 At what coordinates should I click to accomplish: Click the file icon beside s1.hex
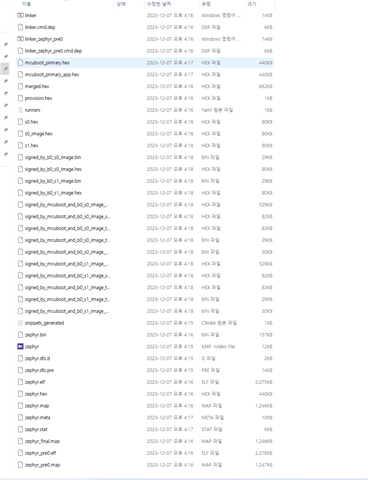pos(20,146)
